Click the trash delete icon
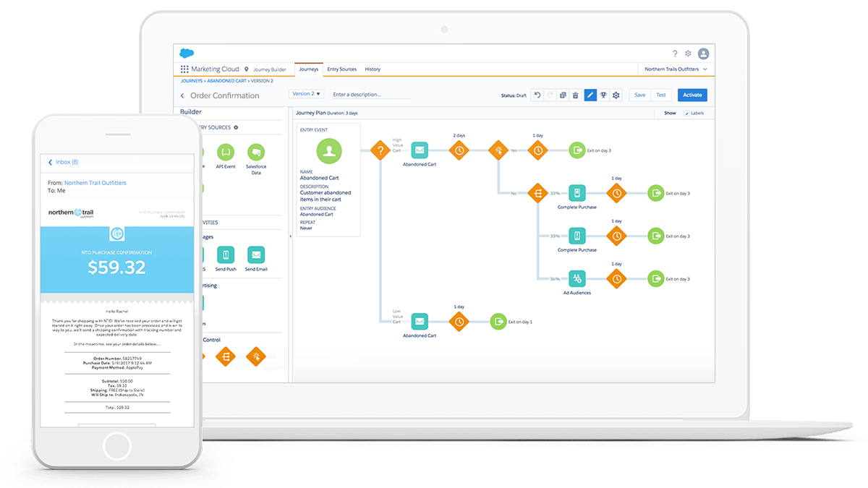 [x=575, y=95]
